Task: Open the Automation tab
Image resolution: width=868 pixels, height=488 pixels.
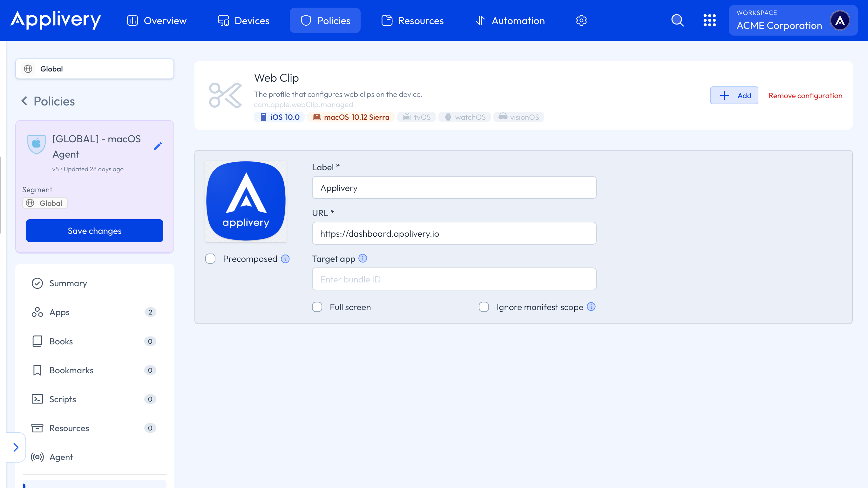Action: (510, 21)
